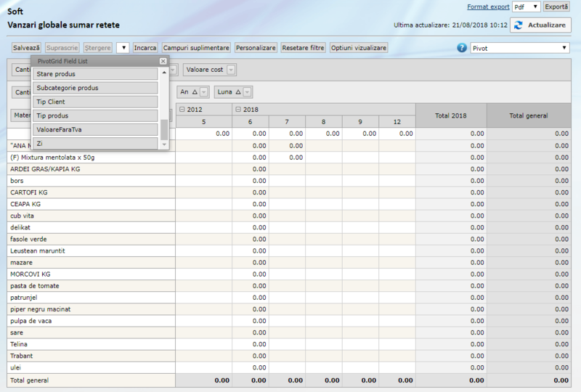Open the Pivot view type dropdown
The width and height of the screenshot is (581, 392).
[x=519, y=48]
